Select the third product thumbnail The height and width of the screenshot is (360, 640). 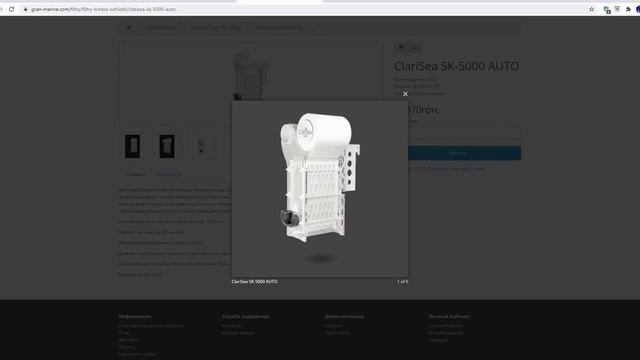[201, 146]
